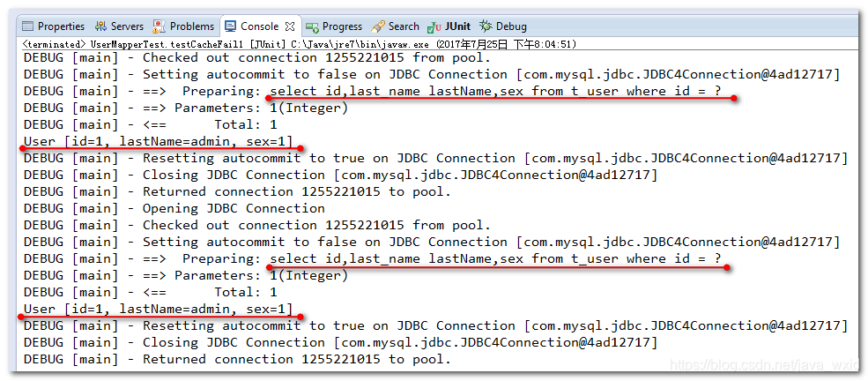Click the Progress bar icon

(312, 26)
